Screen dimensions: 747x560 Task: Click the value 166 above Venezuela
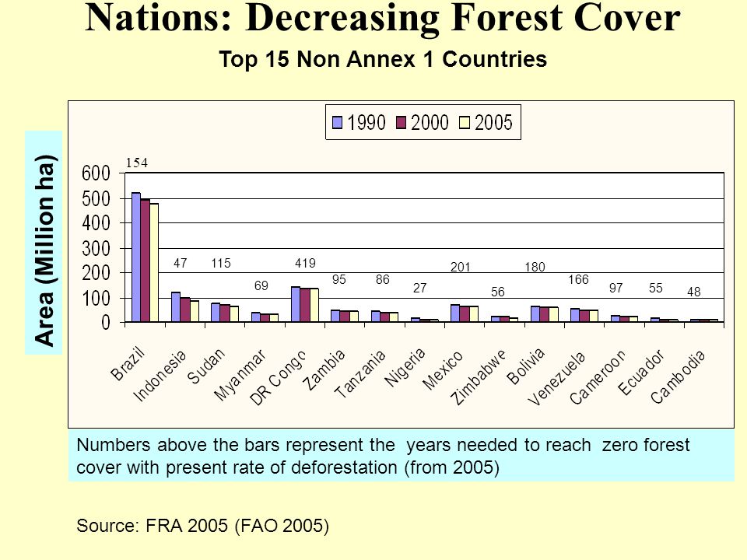pyautogui.click(x=578, y=279)
